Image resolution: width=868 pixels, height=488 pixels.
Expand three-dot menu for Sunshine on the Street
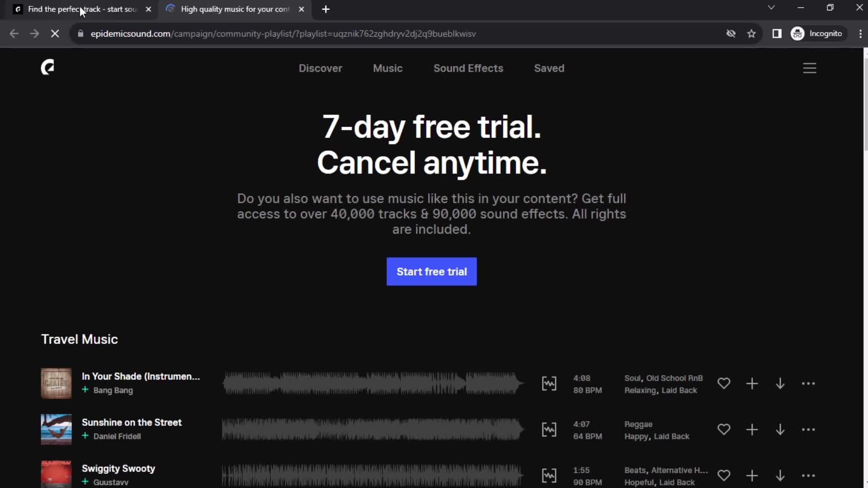coord(808,430)
